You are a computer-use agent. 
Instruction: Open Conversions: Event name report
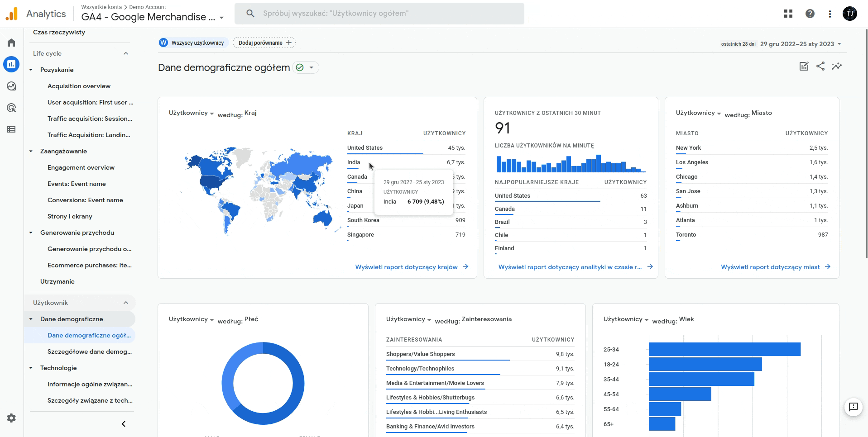coord(85,200)
